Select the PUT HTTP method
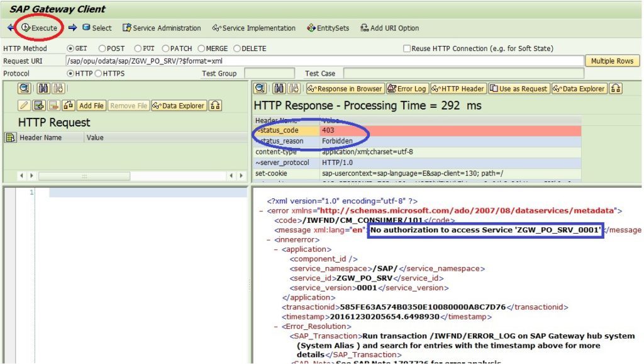Image resolution: width=644 pixels, height=364 pixels. (x=138, y=48)
